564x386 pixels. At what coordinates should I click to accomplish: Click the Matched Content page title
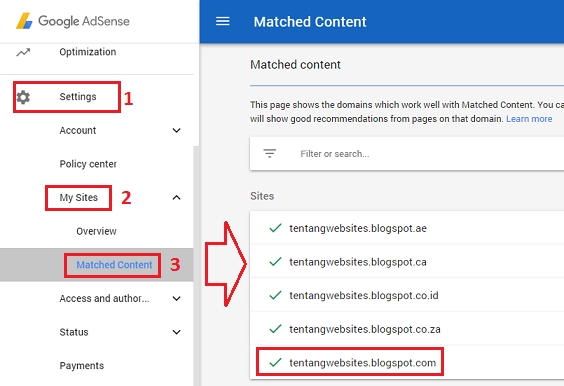[x=310, y=22]
